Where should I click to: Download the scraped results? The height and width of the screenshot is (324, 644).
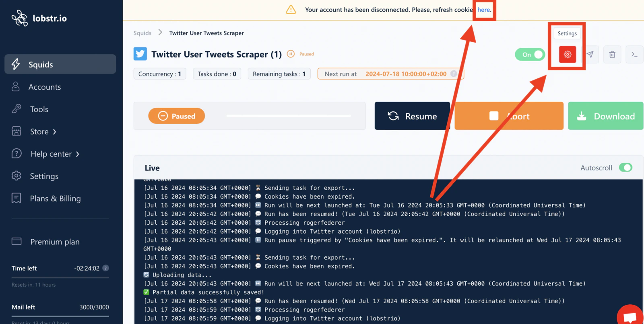(x=606, y=116)
